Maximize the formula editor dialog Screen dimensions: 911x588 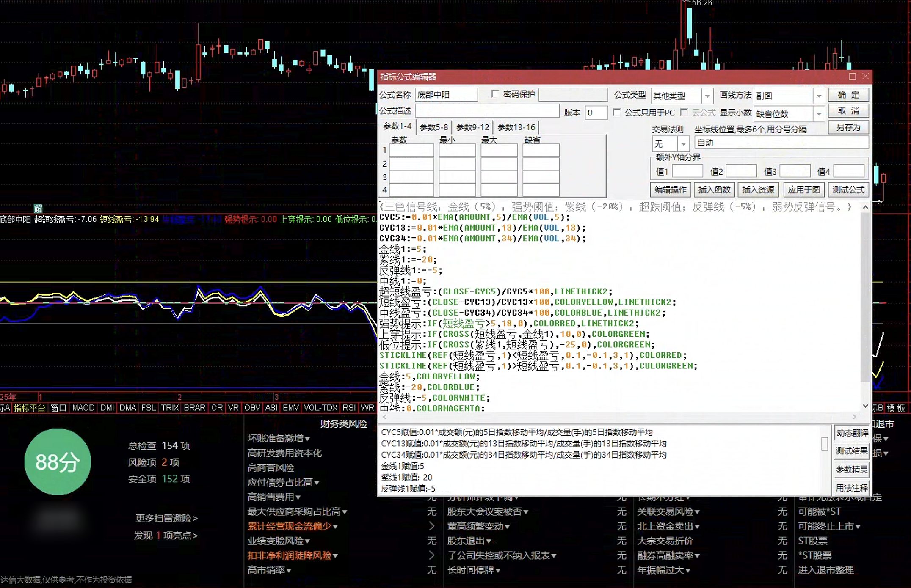[853, 76]
